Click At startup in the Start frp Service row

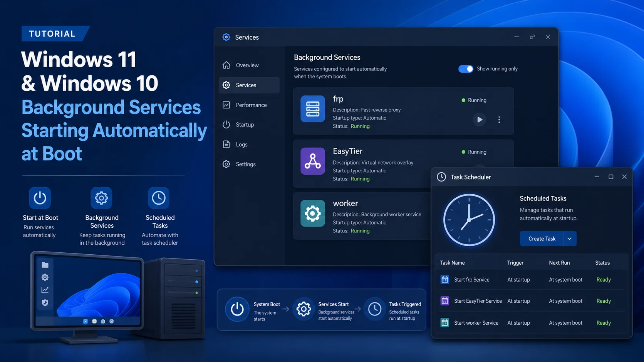tap(518, 280)
